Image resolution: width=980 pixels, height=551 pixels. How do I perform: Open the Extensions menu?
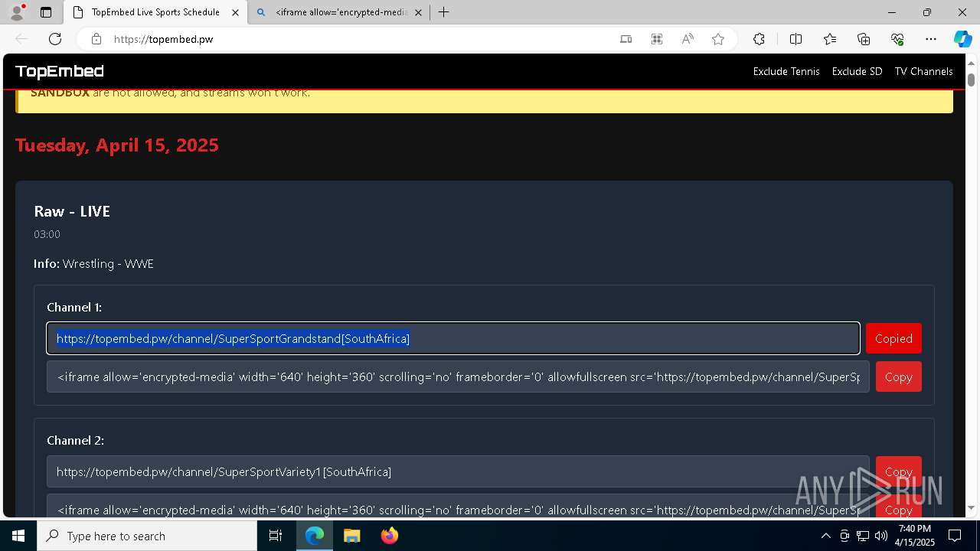[759, 39]
